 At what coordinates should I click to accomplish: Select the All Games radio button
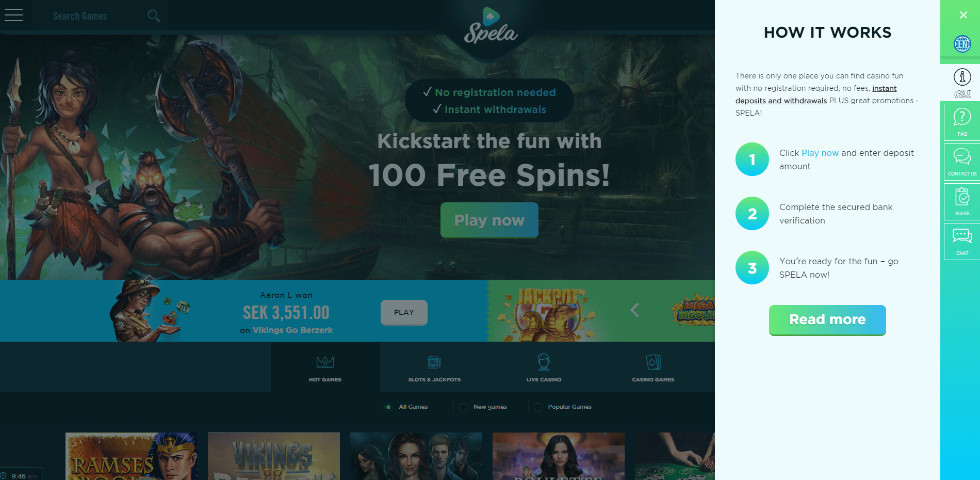coord(388,407)
